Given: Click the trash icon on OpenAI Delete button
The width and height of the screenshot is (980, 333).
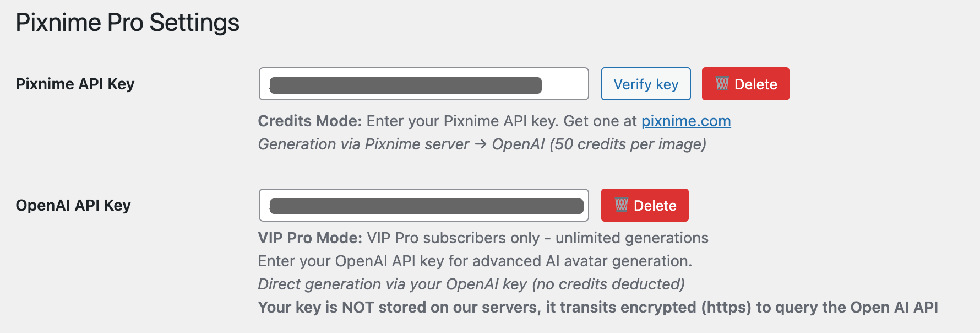Looking at the screenshot, I should tap(621, 205).
